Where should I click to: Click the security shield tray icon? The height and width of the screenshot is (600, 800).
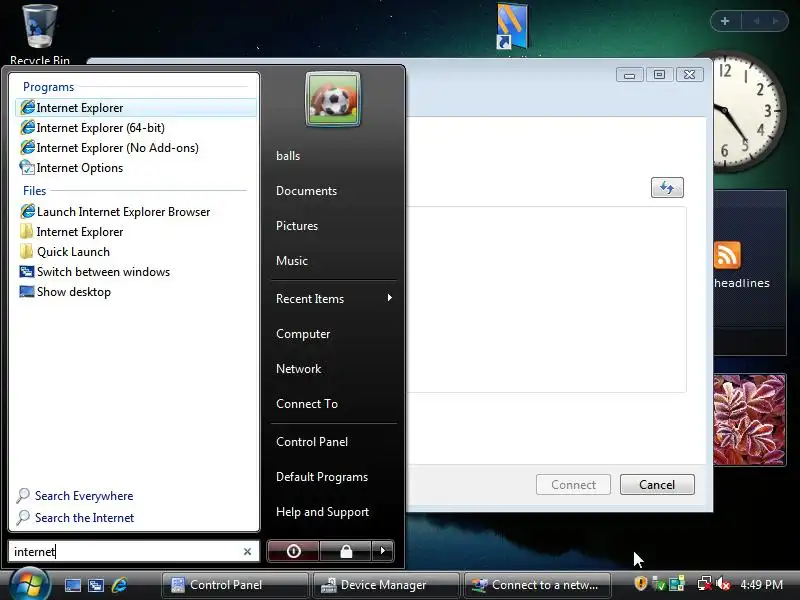click(640, 583)
